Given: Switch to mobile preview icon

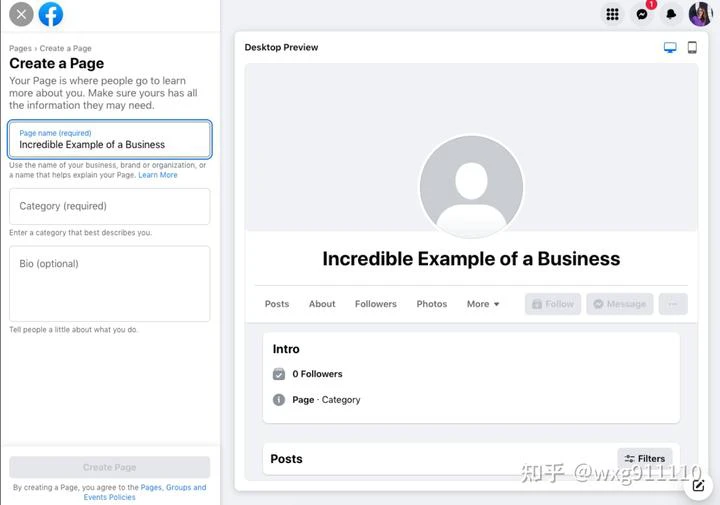Looking at the screenshot, I should (692, 47).
